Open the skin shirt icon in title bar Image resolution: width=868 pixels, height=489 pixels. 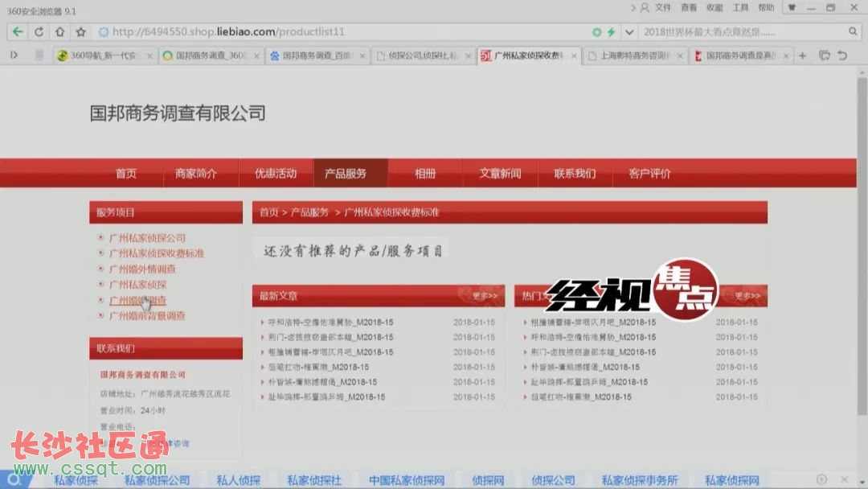click(792, 8)
